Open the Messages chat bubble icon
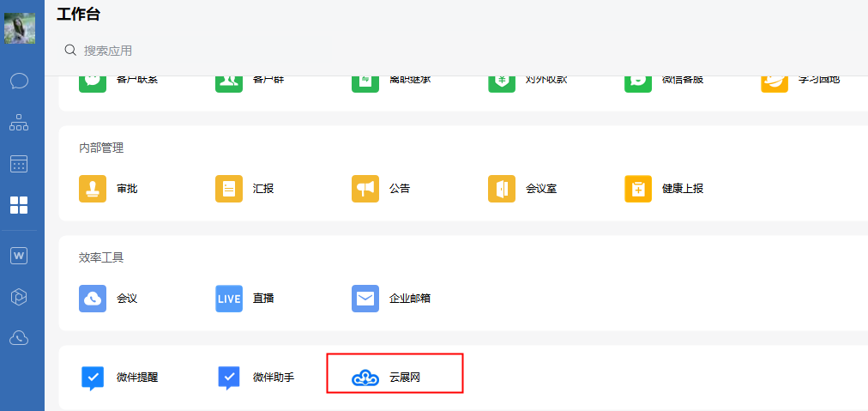 [20, 81]
